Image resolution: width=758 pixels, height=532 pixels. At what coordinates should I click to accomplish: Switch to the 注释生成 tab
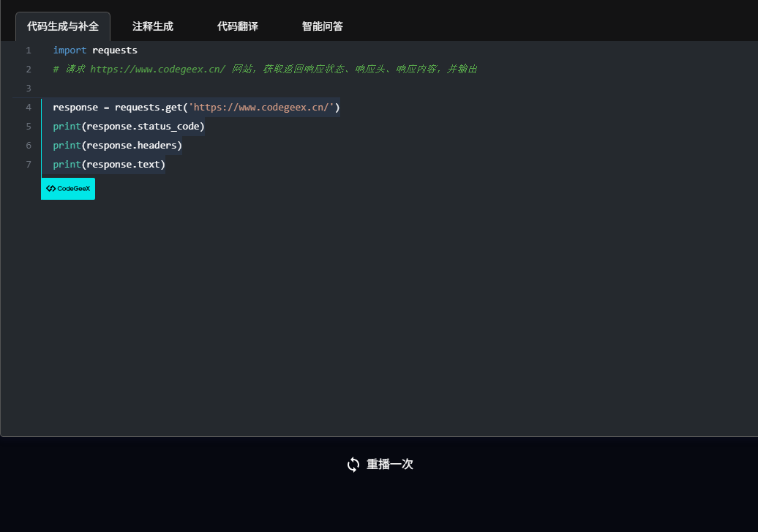153,26
